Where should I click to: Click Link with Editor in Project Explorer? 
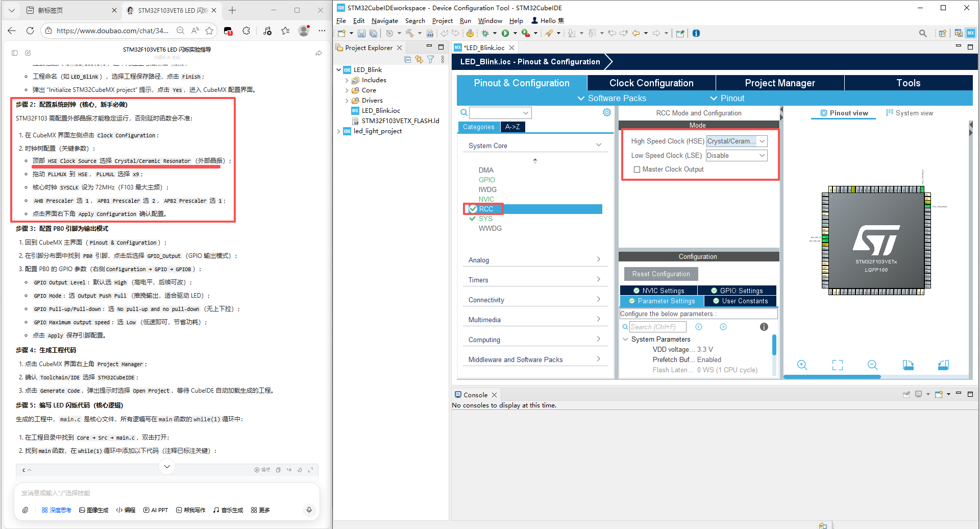pos(419,60)
